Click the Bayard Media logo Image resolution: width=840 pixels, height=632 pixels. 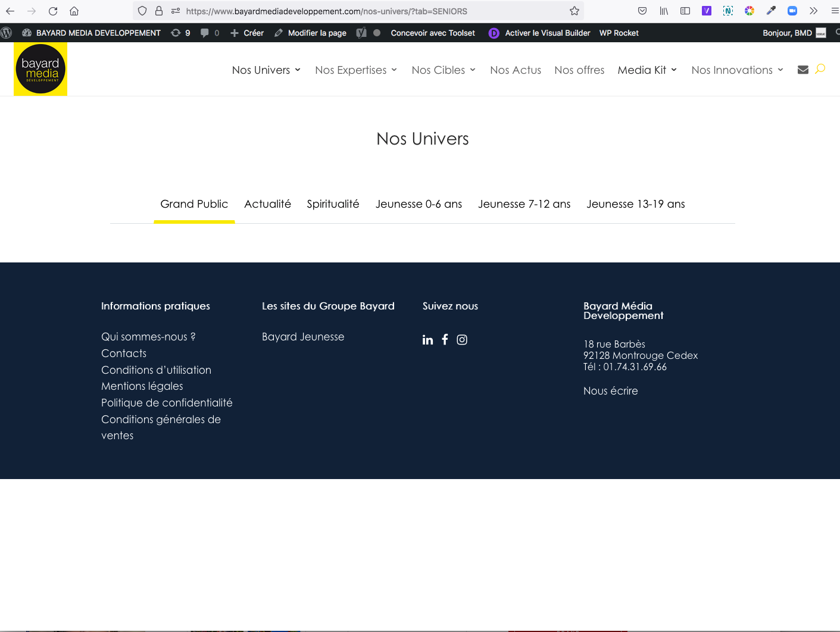[x=40, y=69]
